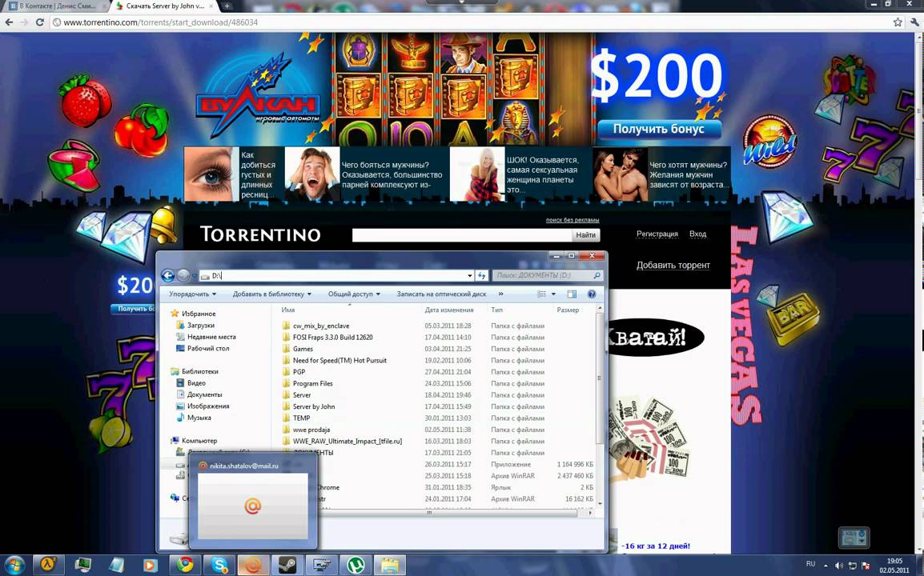Screen dimensions: 924x576
Task: Switch to the В Контакте tab
Action: point(56,6)
